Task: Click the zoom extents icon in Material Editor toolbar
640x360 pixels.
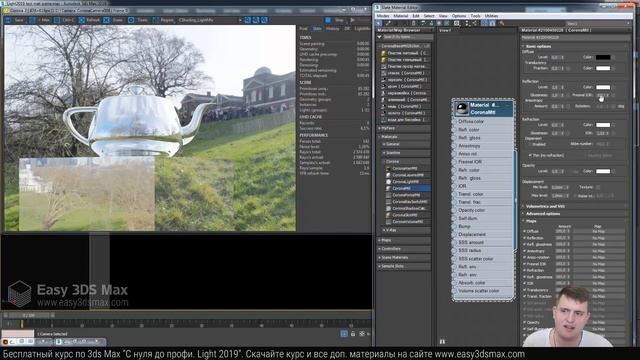Action: [457, 23]
